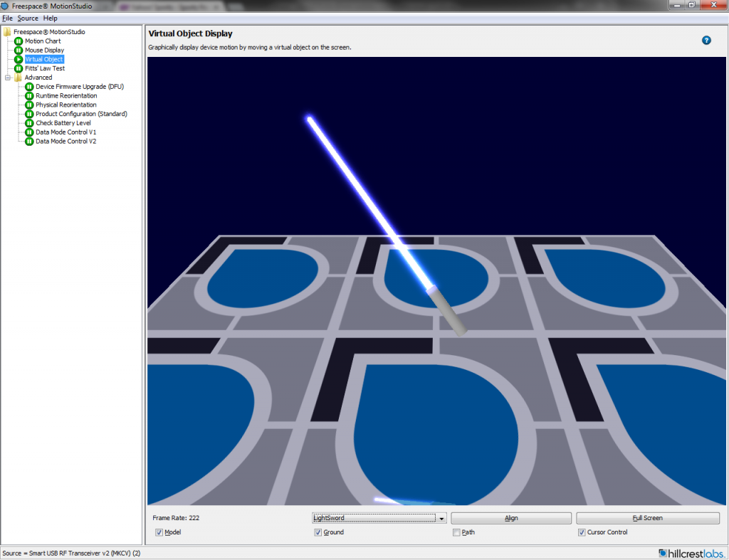Select Device Firmware Upgrade (DFU)
The image size is (729, 560).
pos(80,86)
